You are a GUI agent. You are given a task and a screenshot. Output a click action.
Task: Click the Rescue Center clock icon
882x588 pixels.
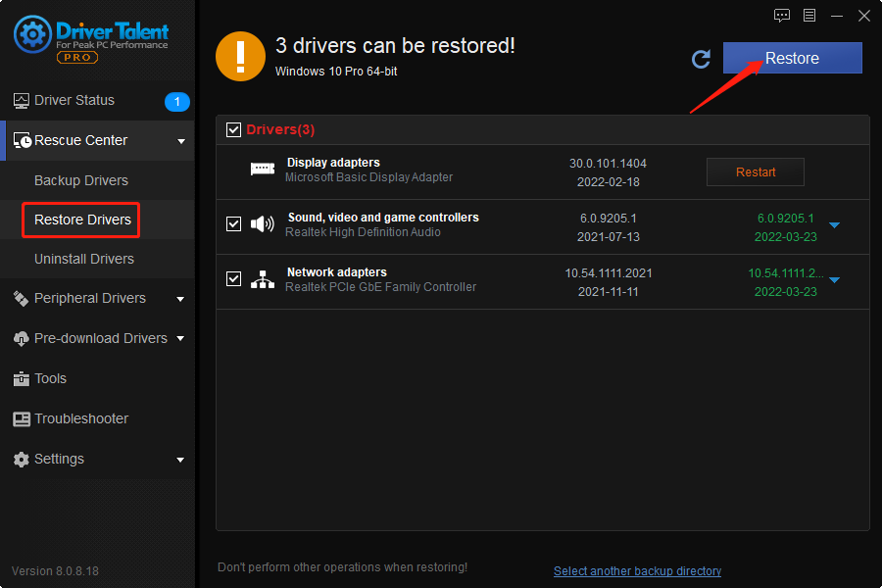click(x=22, y=140)
